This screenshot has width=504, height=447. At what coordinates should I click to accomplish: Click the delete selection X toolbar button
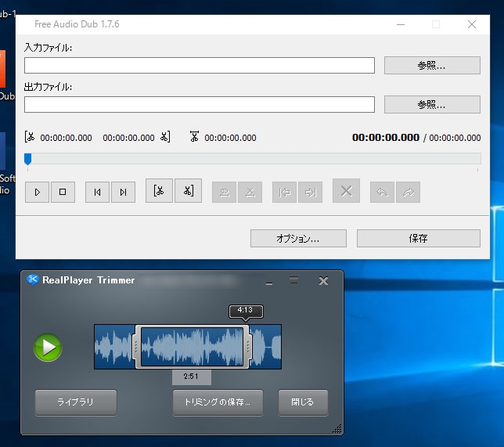click(x=346, y=191)
